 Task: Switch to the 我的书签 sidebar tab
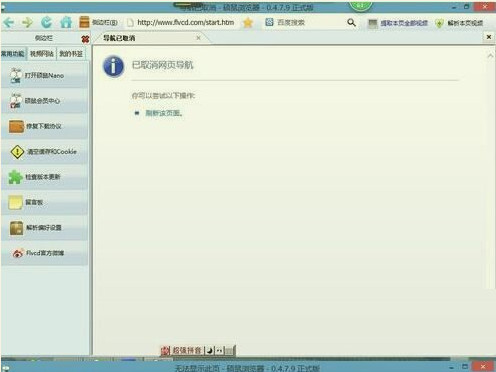71,54
